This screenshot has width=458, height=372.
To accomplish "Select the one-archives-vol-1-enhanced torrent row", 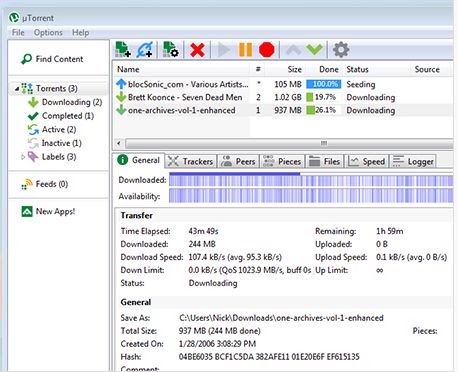I will (x=283, y=110).
